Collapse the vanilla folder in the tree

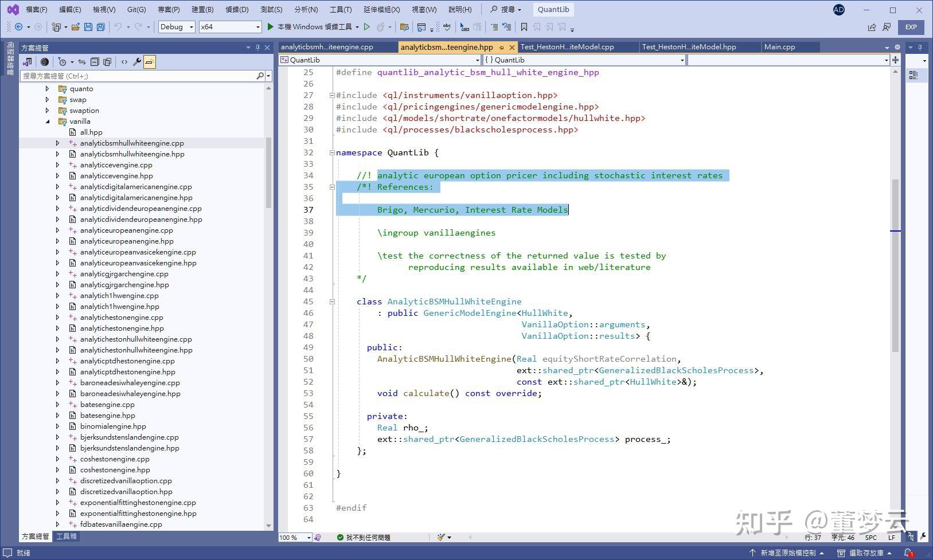(x=48, y=122)
